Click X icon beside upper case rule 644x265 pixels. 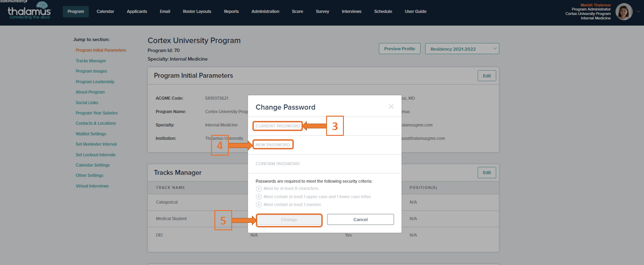coord(259,197)
